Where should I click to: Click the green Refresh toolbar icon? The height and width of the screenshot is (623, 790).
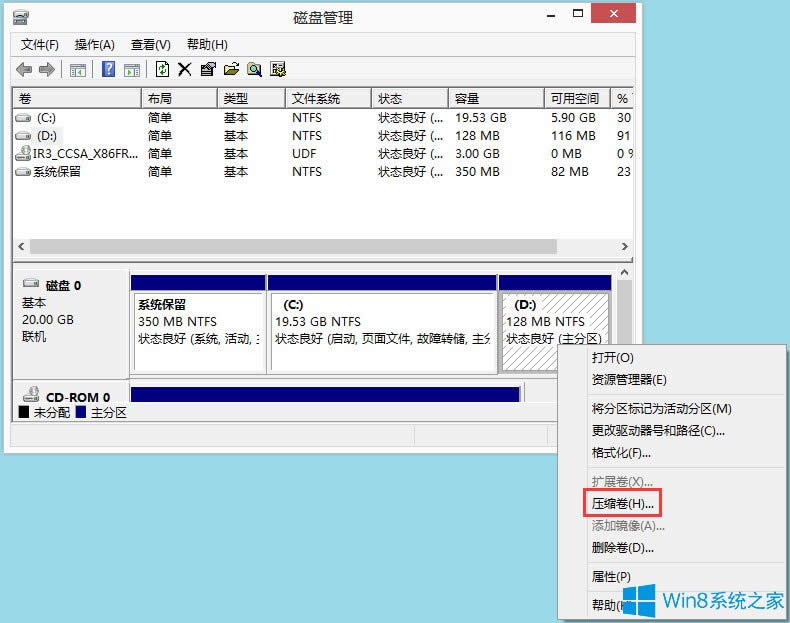[x=162, y=69]
